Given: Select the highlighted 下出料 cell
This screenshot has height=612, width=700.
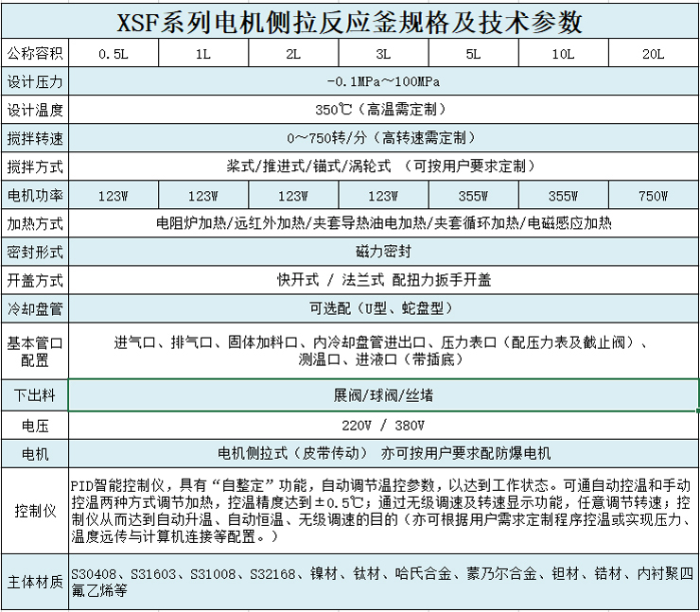Looking at the screenshot, I should point(35,394).
